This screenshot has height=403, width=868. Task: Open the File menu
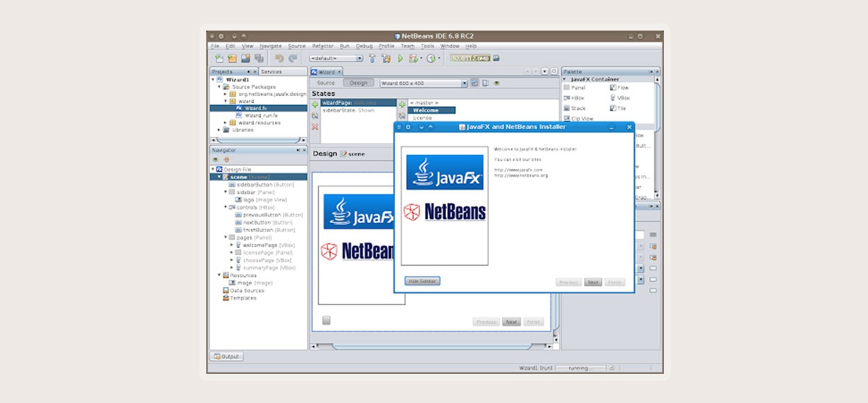pyautogui.click(x=215, y=46)
